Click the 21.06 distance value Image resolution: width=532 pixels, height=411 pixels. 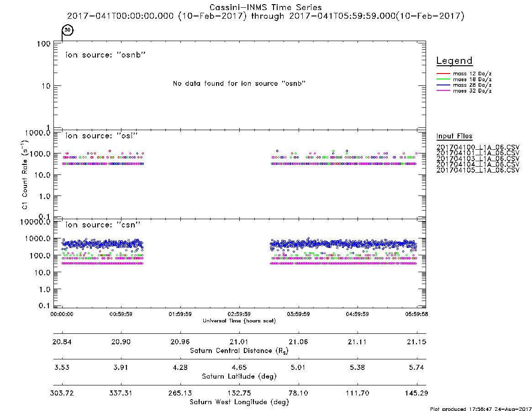[298, 342]
